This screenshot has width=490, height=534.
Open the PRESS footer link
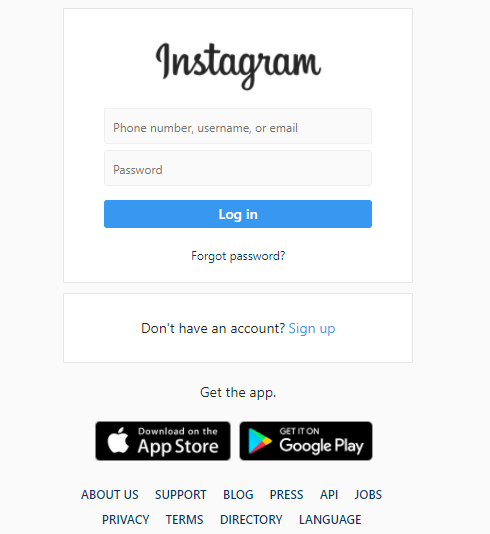286,494
